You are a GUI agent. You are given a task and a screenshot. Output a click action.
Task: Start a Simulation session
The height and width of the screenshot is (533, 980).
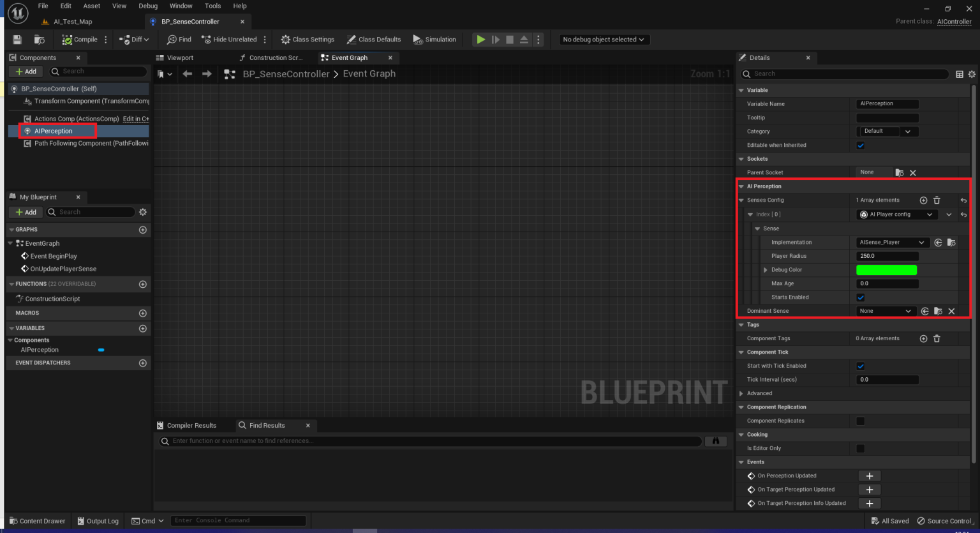[434, 39]
